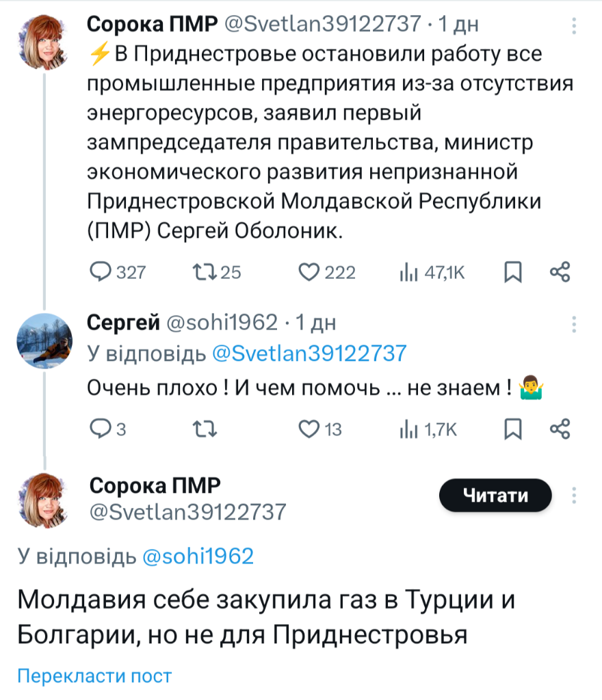Open more options menu on first tweet

[574, 26]
